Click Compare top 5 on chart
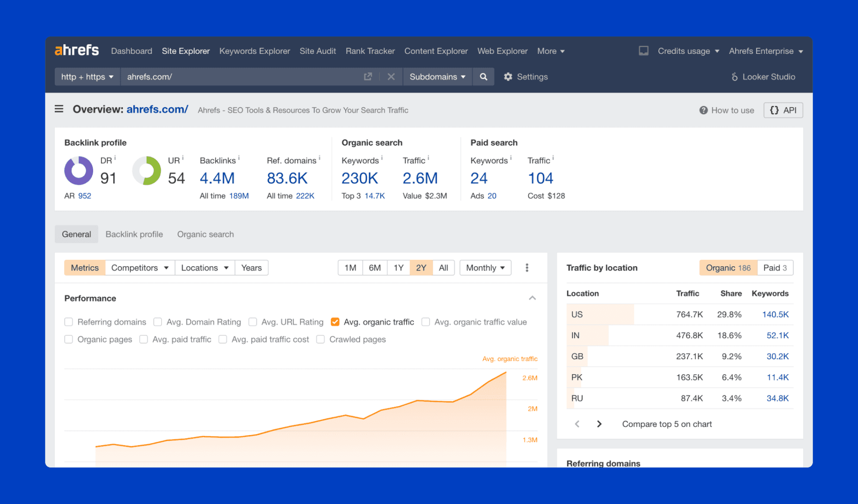Image resolution: width=858 pixels, height=504 pixels. (667, 424)
